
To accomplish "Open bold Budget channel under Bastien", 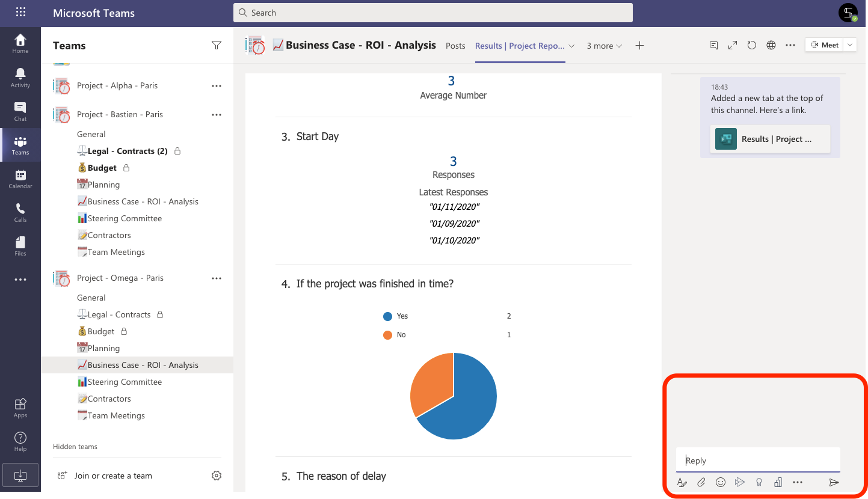I will click(102, 168).
